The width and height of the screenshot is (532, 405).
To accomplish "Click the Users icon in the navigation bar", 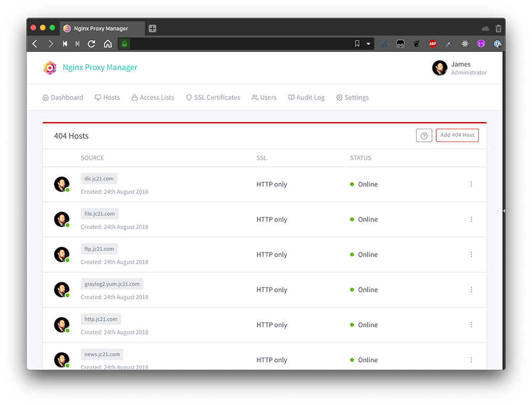I will pyautogui.click(x=255, y=97).
